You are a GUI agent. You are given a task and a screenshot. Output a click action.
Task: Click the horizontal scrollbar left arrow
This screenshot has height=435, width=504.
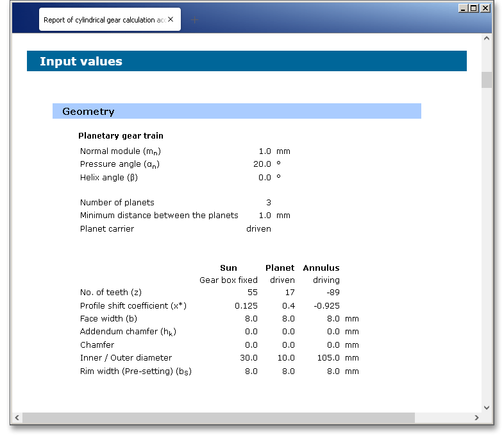tap(17, 418)
